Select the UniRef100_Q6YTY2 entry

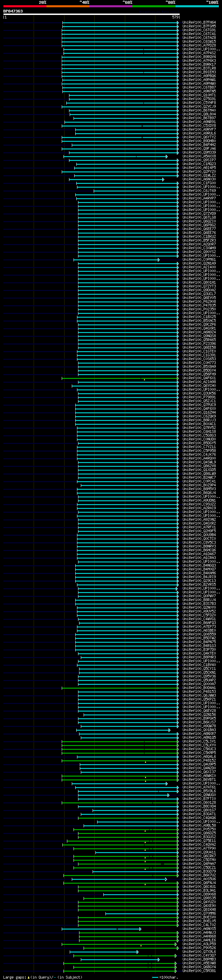pos(199,137)
